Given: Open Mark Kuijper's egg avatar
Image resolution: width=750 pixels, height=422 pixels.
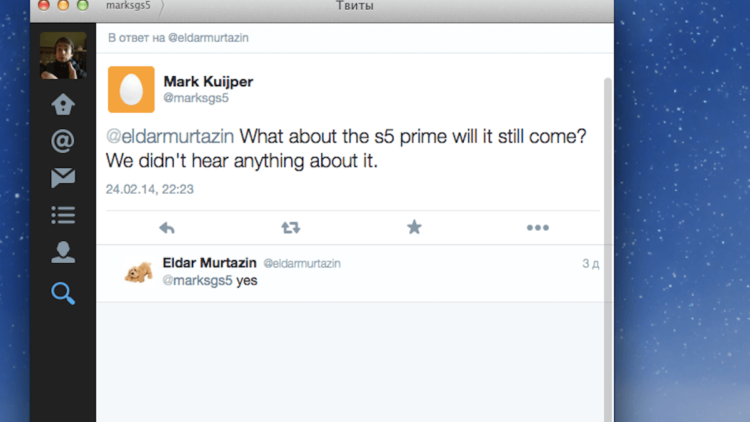Looking at the screenshot, I should pyautogui.click(x=131, y=90).
